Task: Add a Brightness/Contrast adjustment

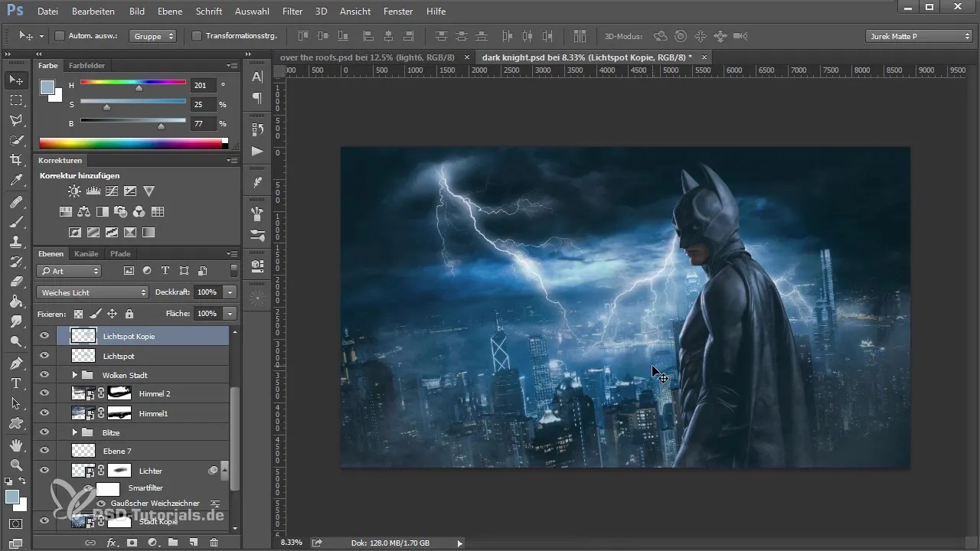Action: click(74, 191)
